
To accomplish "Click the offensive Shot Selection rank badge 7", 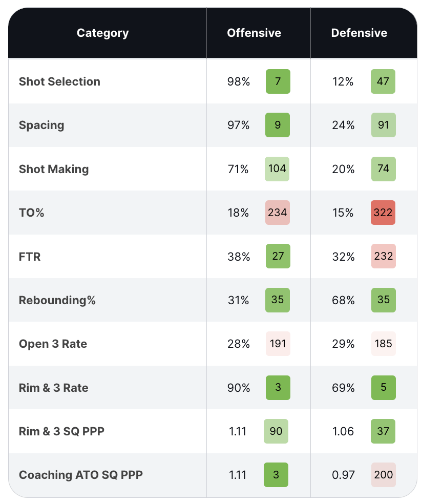I will click(278, 81).
